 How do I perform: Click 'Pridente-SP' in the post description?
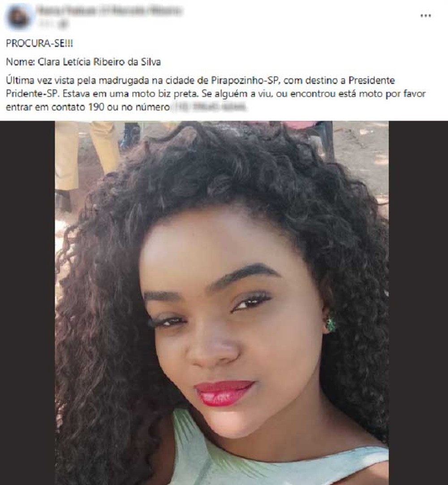[32, 94]
